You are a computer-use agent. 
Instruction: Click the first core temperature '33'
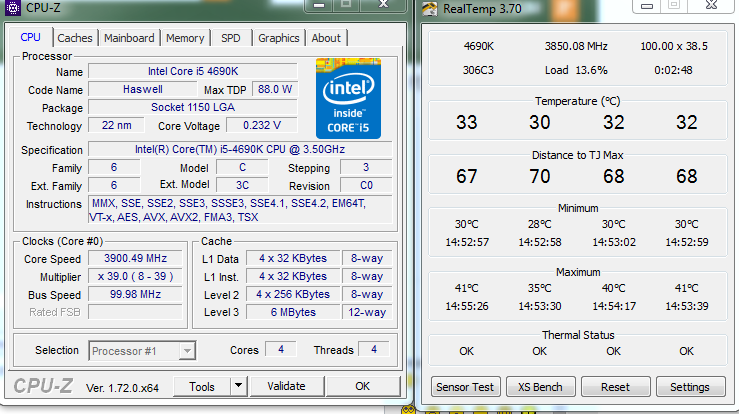point(467,123)
